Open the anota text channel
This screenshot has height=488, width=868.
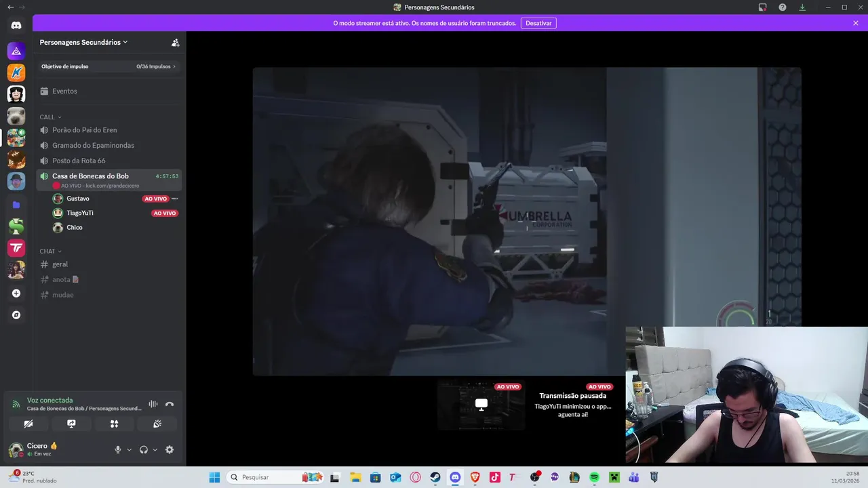(x=109, y=279)
